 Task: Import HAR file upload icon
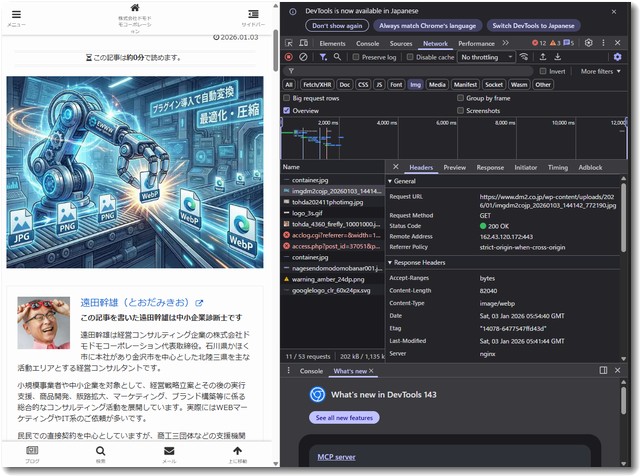click(x=543, y=57)
